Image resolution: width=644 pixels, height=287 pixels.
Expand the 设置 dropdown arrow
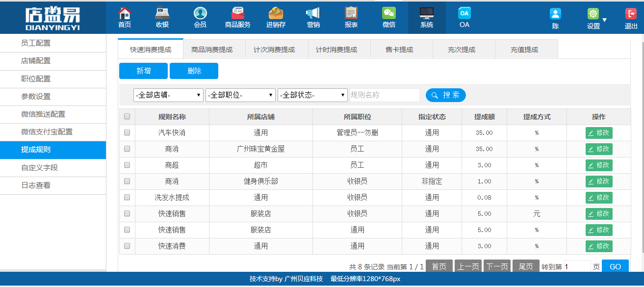click(604, 20)
